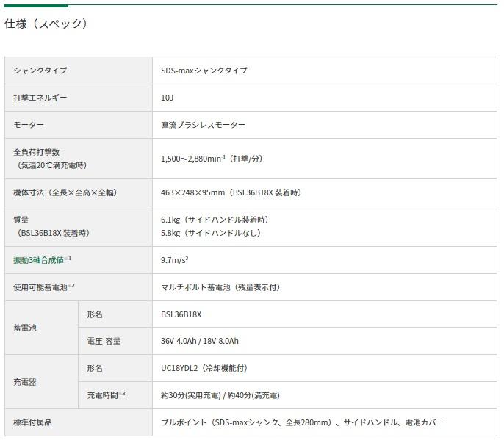Select the (BSL36B18X 装着時) sub-label under 質量
The image size is (504, 440).
[x=52, y=233]
